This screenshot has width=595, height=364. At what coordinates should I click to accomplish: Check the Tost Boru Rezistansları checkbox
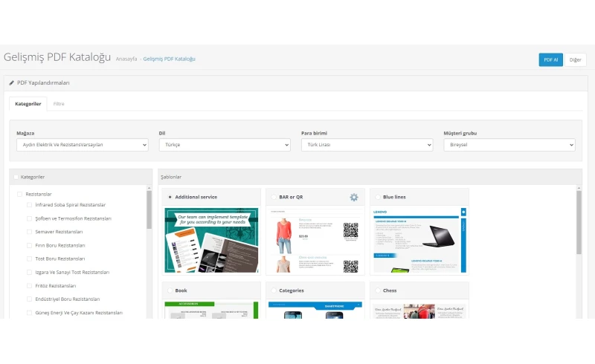29,259
